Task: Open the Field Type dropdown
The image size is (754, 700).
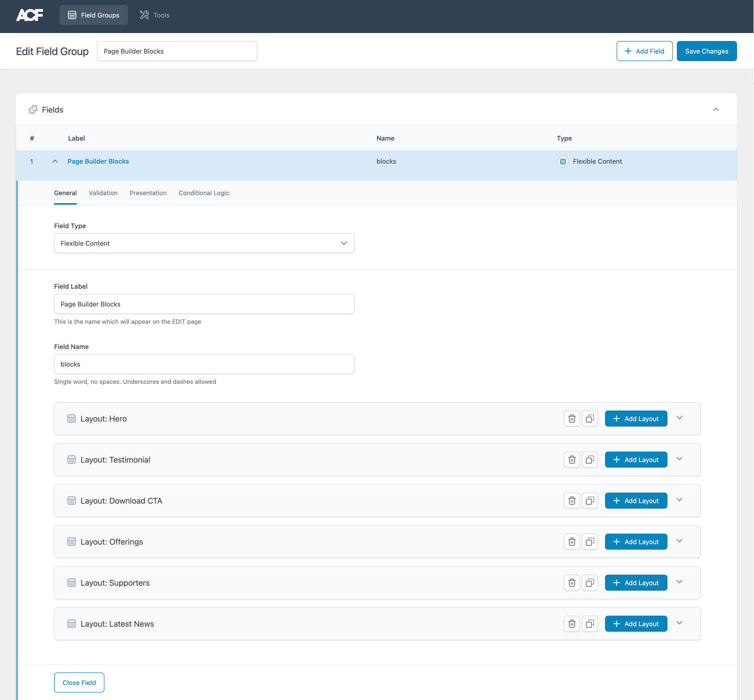Action: [204, 243]
